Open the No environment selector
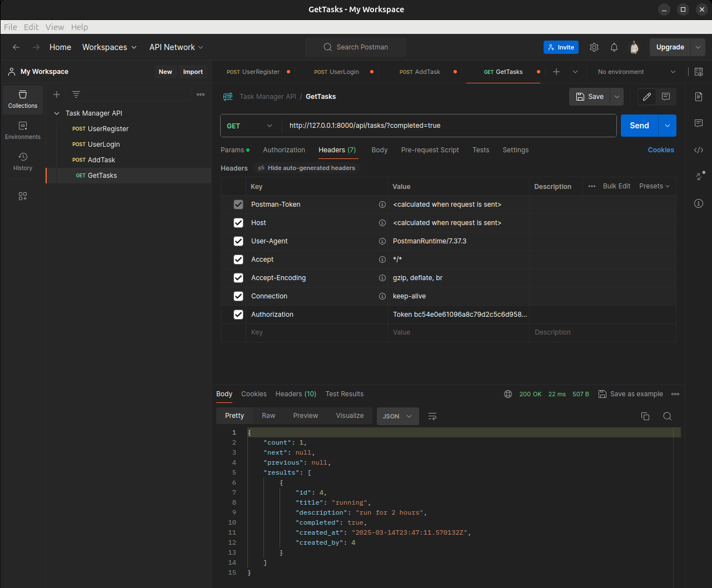Image resolution: width=712 pixels, height=588 pixels. (637, 72)
